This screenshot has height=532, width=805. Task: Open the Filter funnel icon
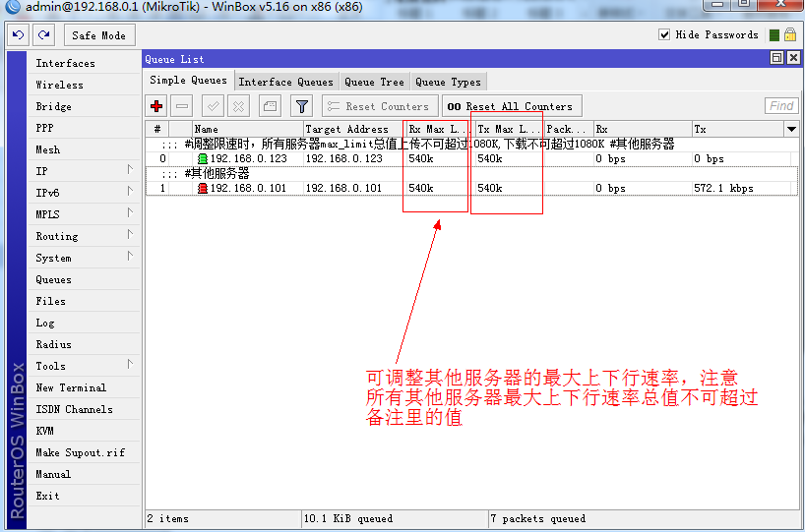coord(302,106)
